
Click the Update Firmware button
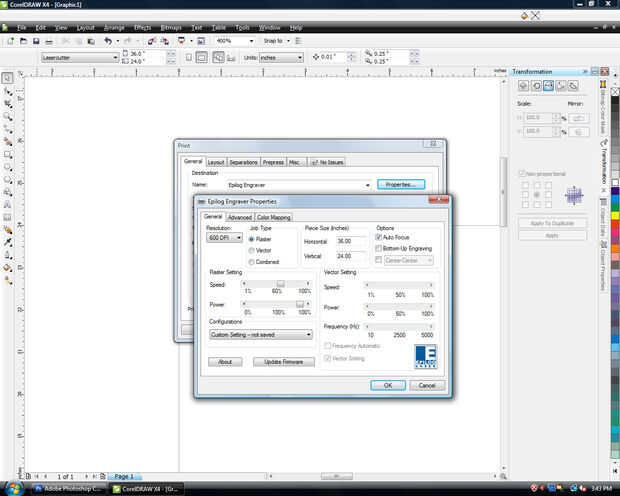[x=284, y=362]
